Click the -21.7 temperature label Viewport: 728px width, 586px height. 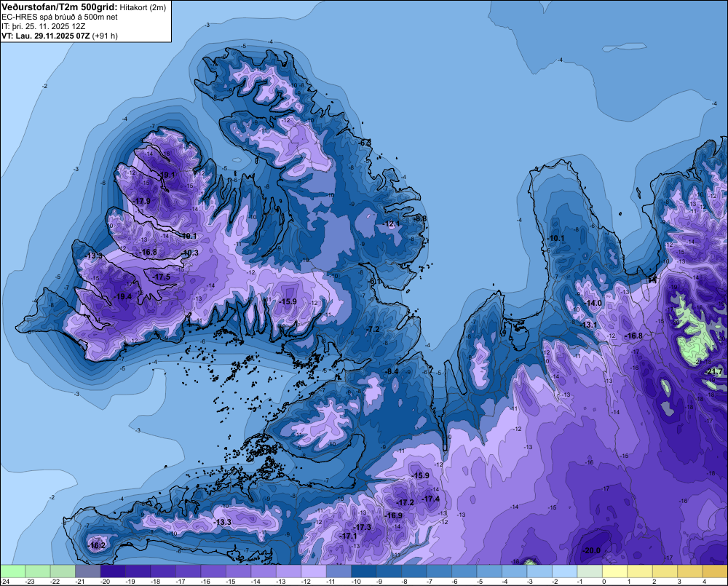[x=714, y=372]
